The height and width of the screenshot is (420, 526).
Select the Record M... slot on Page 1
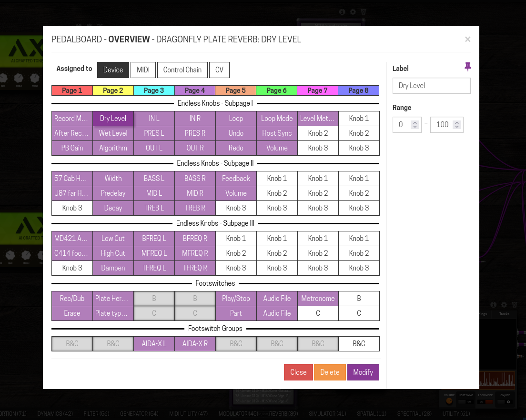(72, 119)
